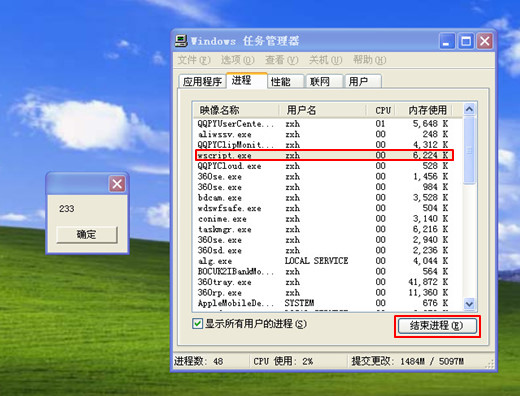The height and width of the screenshot is (396, 520).
Task: Sort by 用户名 column header
Action: [x=323, y=110]
